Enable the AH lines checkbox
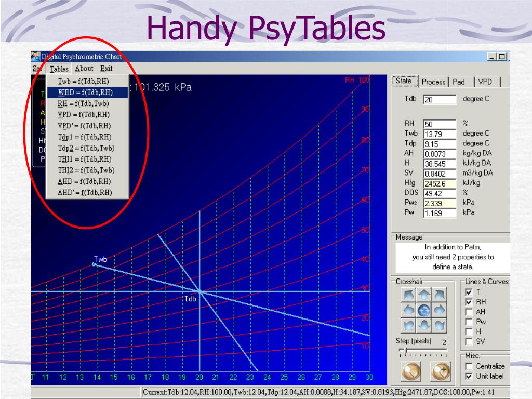Image resolution: width=532 pixels, height=399 pixels. coord(469,312)
